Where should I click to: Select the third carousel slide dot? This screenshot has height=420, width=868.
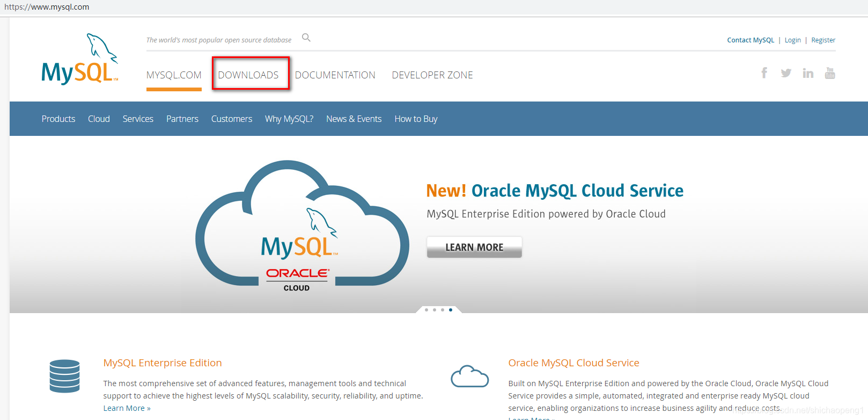click(x=443, y=310)
